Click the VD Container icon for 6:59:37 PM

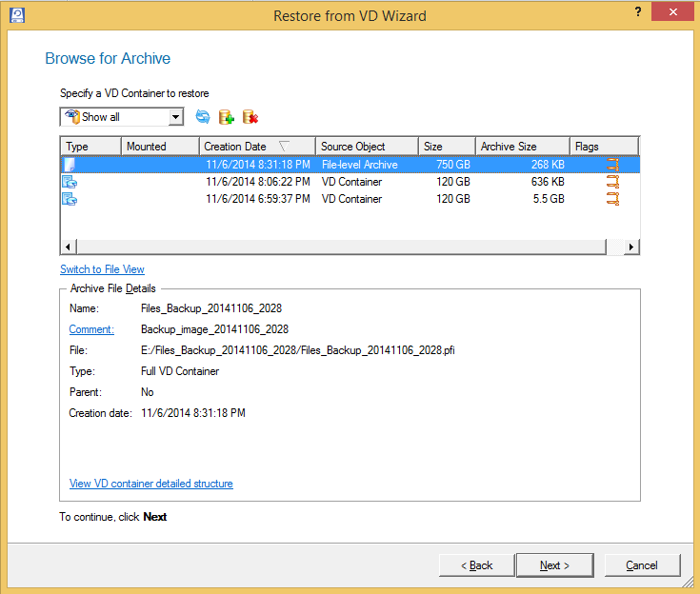point(70,199)
